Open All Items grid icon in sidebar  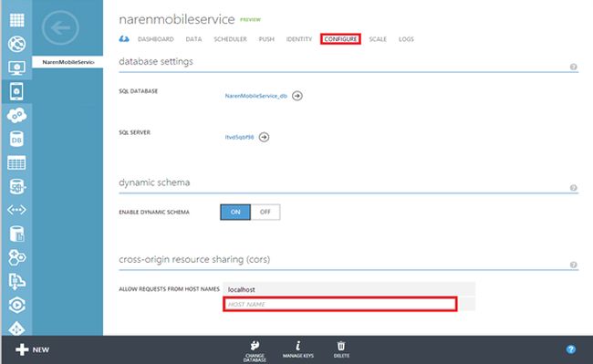(16, 20)
